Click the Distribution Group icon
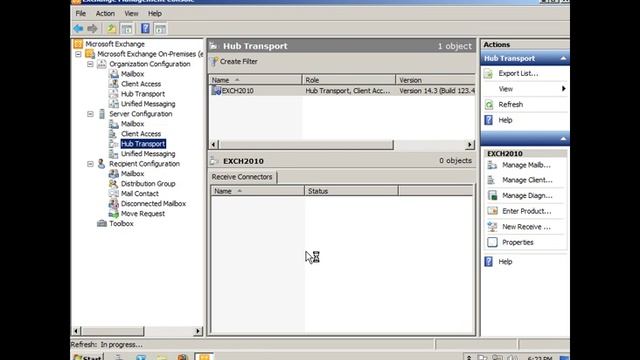The image size is (640, 360). [x=113, y=184]
